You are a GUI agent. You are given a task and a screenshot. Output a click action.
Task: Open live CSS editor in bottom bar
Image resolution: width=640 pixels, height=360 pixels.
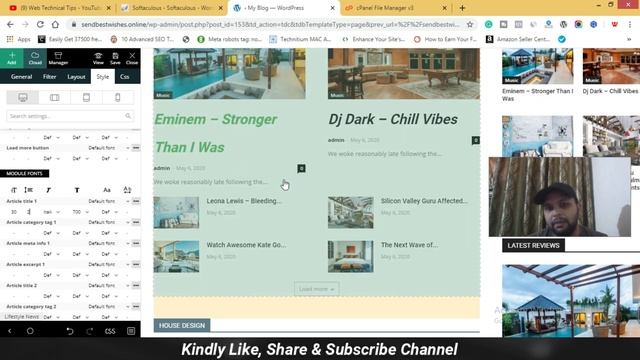click(110, 331)
